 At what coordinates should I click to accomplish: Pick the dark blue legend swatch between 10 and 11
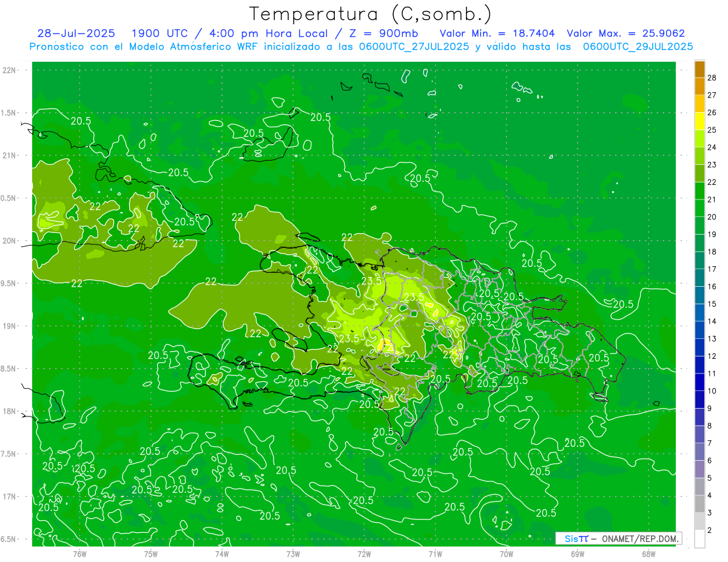(699, 383)
